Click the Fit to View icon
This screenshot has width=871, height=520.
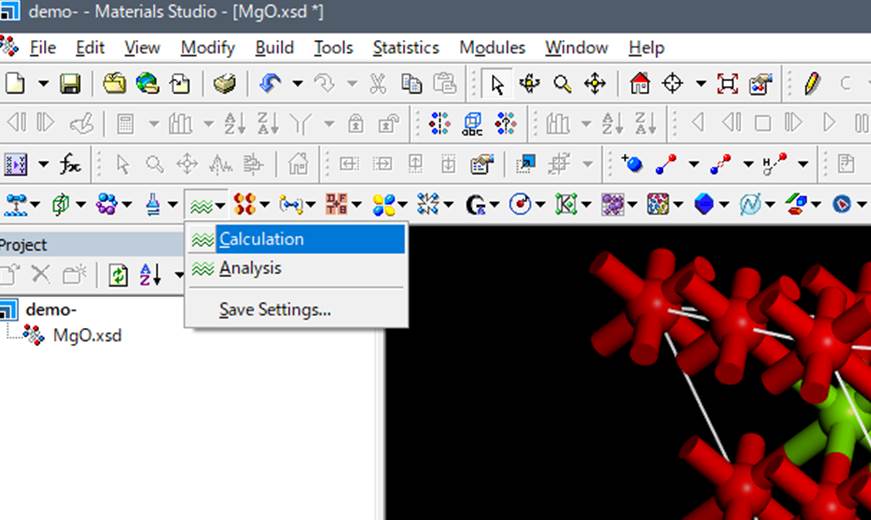tap(728, 84)
